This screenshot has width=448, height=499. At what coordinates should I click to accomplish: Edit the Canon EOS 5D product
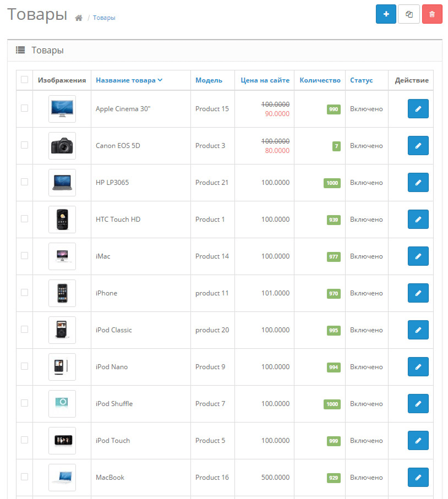(418, 145)
